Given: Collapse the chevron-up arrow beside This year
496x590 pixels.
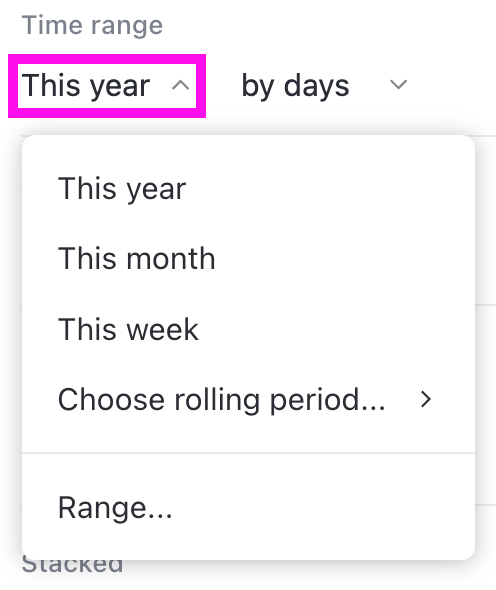Looking at the screenshot, I should (181, 85).
